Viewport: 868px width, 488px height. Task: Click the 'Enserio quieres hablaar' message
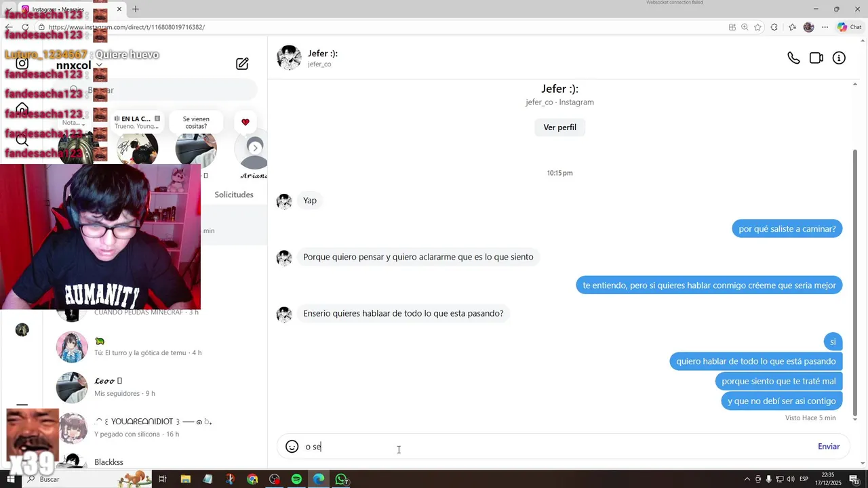403,313
